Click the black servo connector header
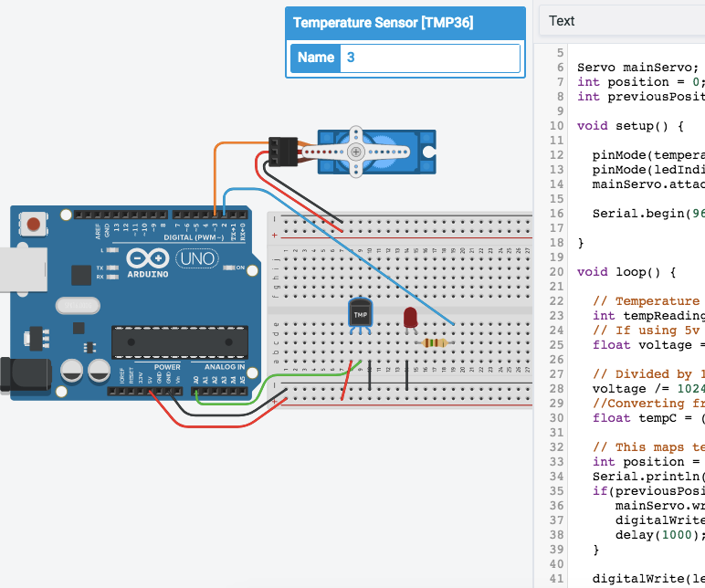The height and width of the screenshot is (588, 705). [x=283, y=152]
